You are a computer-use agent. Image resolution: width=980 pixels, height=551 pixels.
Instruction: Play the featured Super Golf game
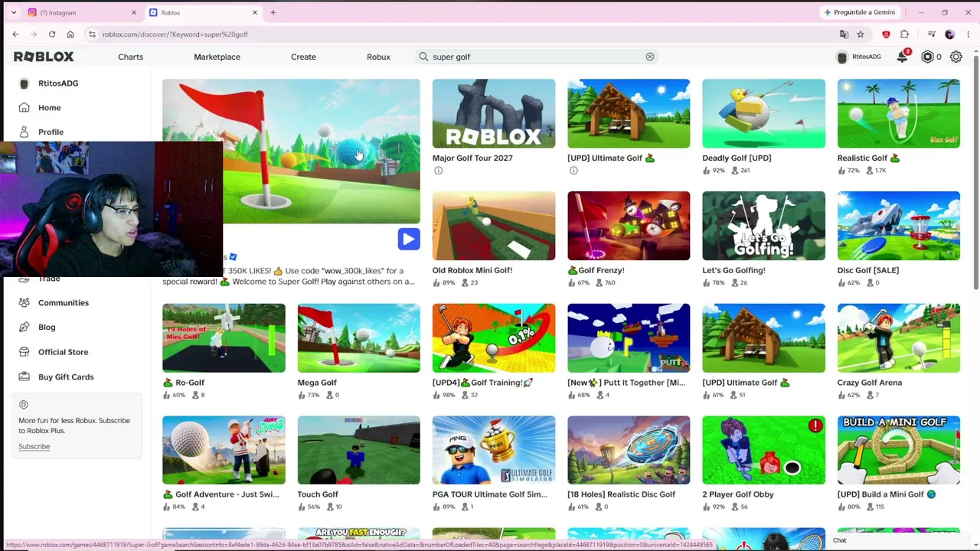[x=408, y=239]
